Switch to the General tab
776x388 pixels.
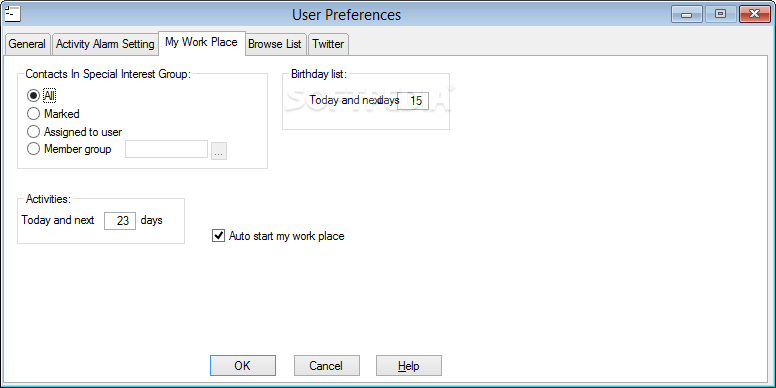point(27,44)
